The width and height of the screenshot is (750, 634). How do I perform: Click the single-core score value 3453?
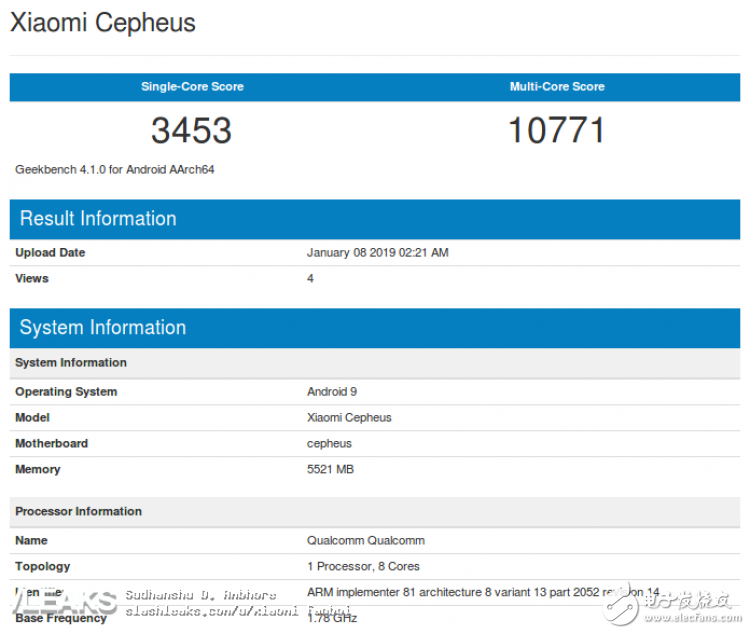(x=191, y=130)
